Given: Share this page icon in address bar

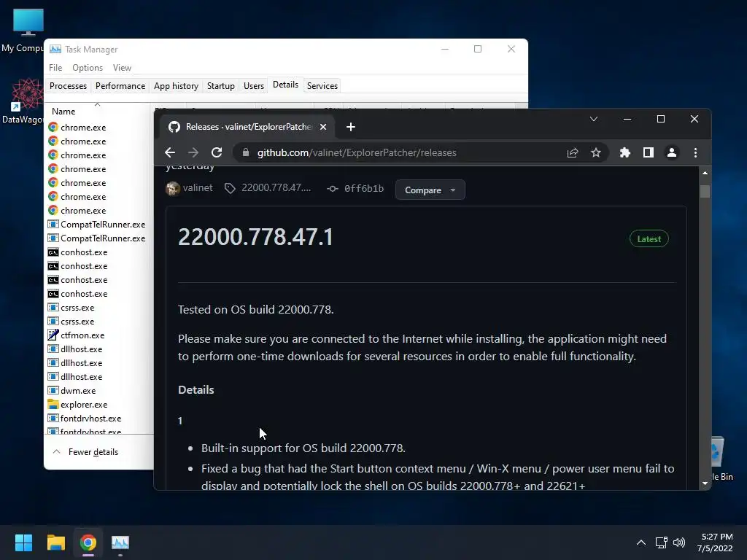Looking at the screenshot, I should point(573,153).
